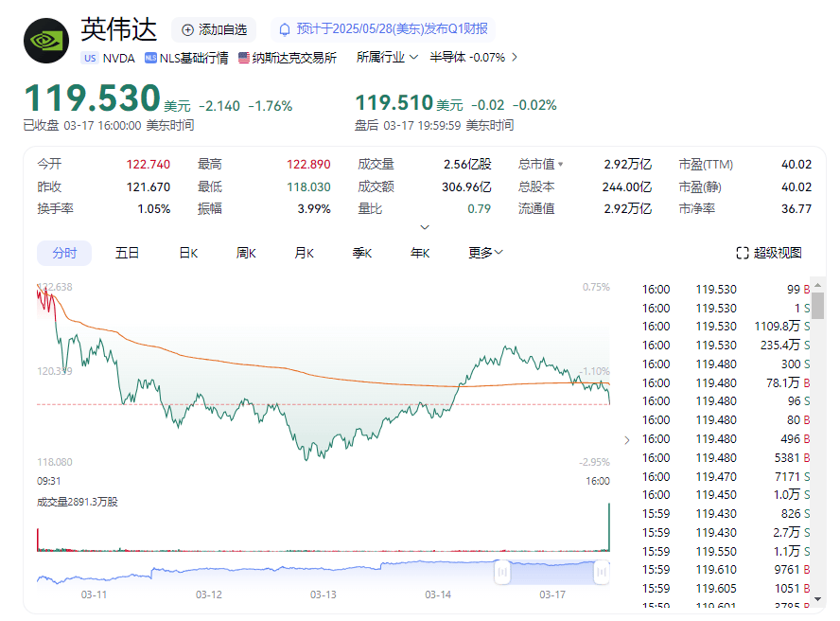The width and height of the screenshot is (840, 621).
Task: Click the main price 119.530
Action: 92,98
